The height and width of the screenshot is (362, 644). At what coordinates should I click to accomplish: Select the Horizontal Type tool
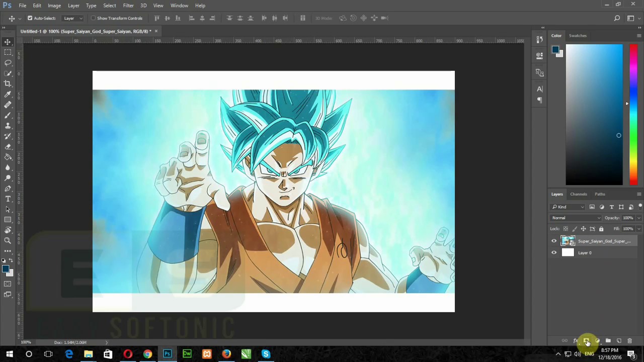pos(8,199)
